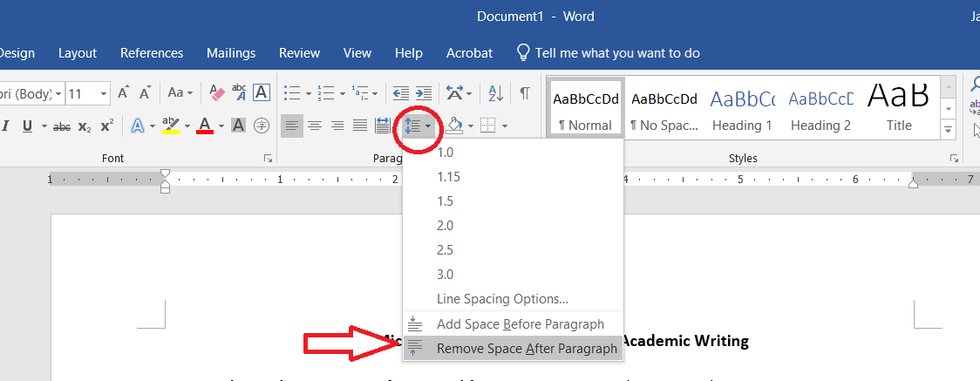Open the Layout tab
980x381 pixels.
(78, 53)
